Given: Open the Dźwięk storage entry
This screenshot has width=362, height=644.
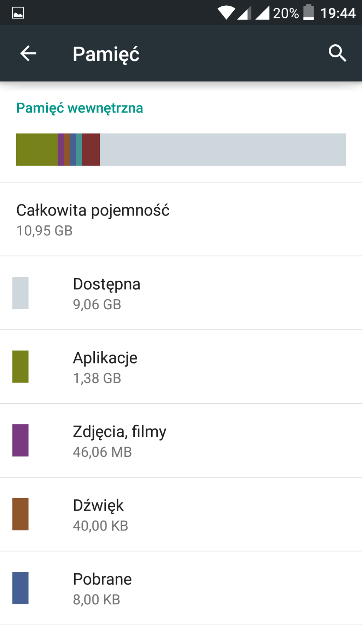Looking at the screenshot, I should pyautogui.click(x=181, y=514).
